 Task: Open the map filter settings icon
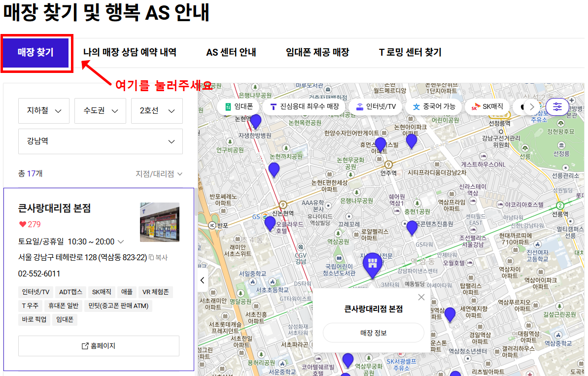(557, 107)
